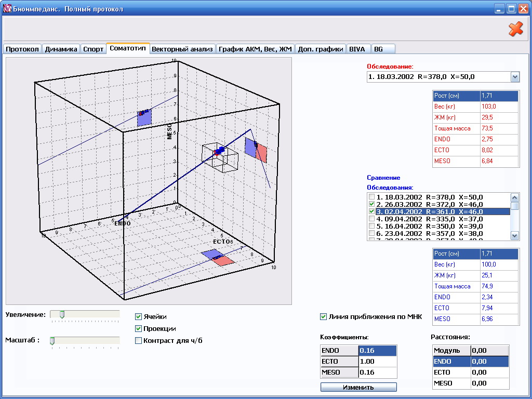Toggle Линия приближения по МНК checkbox

pyautogui.click(x=323, y=316)
